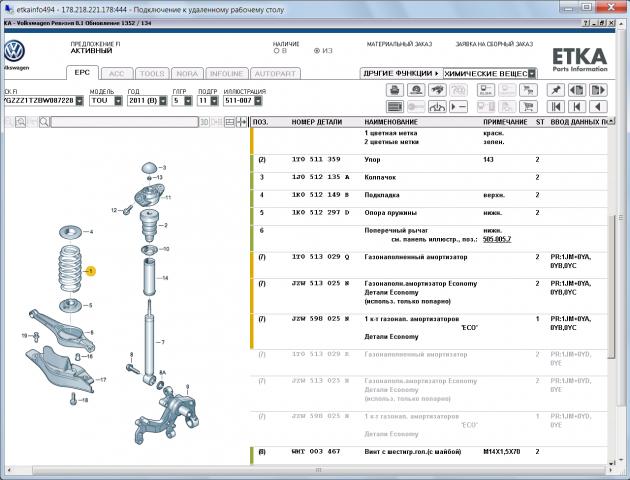
Task: Open the МОДЕЛЬ dropdown showing TOU
Action: [118, 101]
